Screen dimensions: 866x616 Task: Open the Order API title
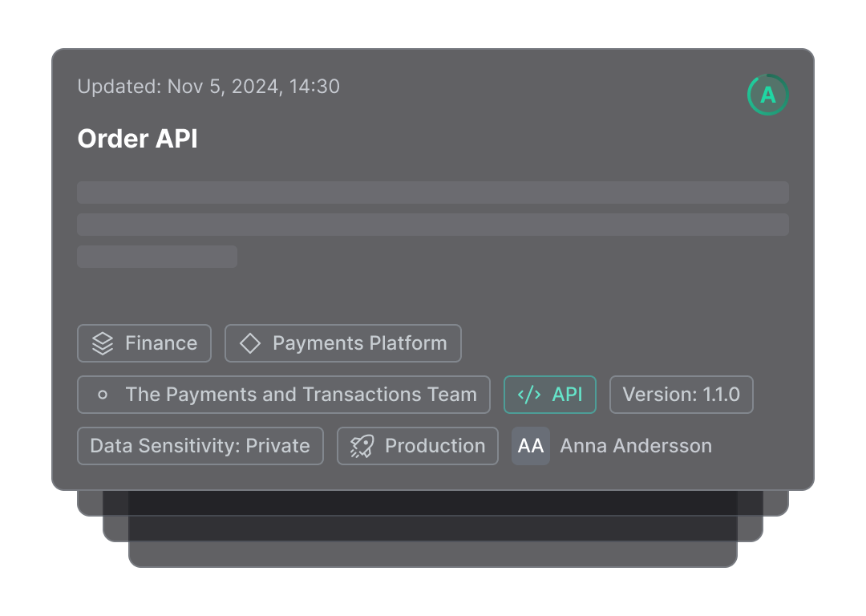pos(137,139)
